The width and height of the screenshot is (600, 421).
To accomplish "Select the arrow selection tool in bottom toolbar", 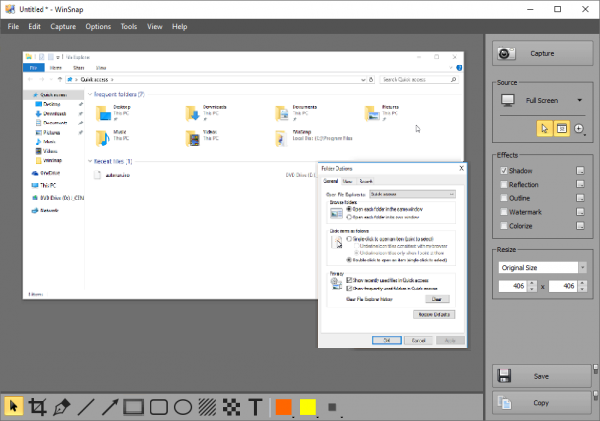I will [14, 406].
